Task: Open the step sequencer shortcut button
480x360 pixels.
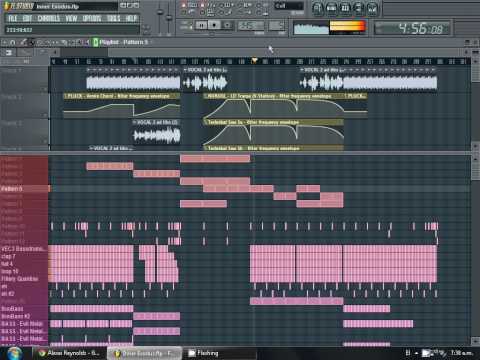Action: [331, 8]
